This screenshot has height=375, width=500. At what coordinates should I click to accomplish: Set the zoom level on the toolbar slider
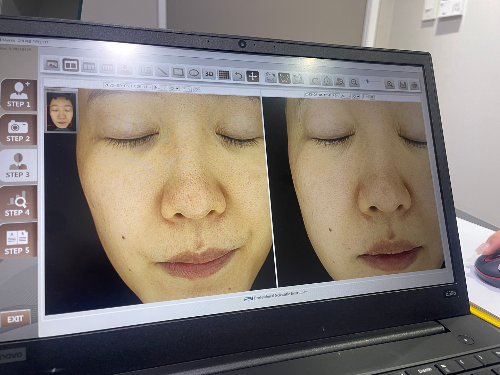tap(372, 82)
